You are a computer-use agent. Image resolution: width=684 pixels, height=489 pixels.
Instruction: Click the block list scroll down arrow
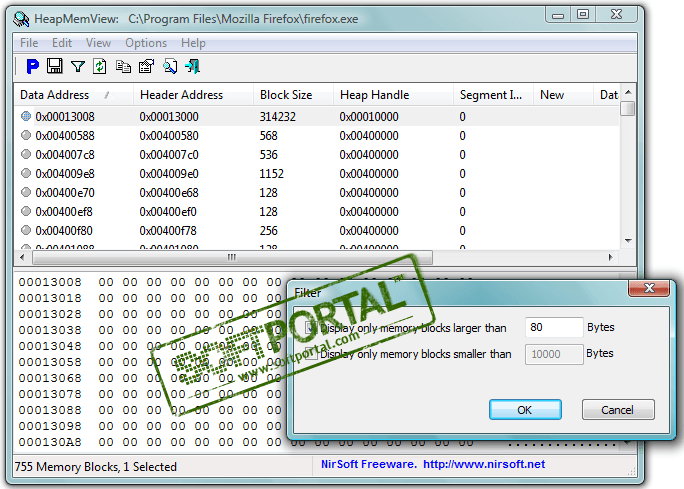click(x=628, y=240)
